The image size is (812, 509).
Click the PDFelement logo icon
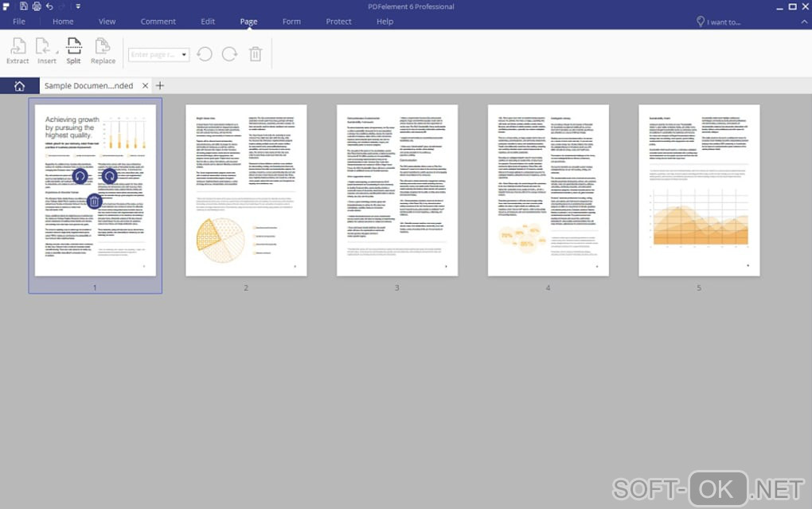6,6
